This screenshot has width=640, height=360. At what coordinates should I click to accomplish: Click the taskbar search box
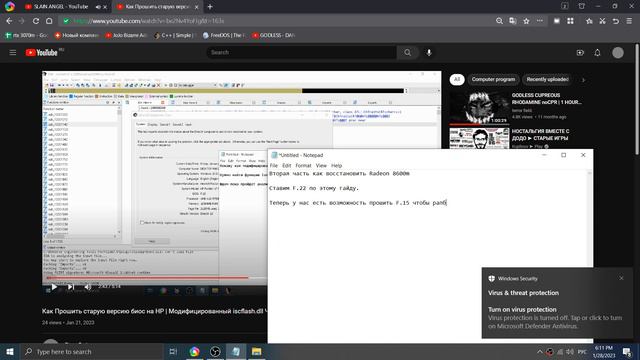coord(91,351)
